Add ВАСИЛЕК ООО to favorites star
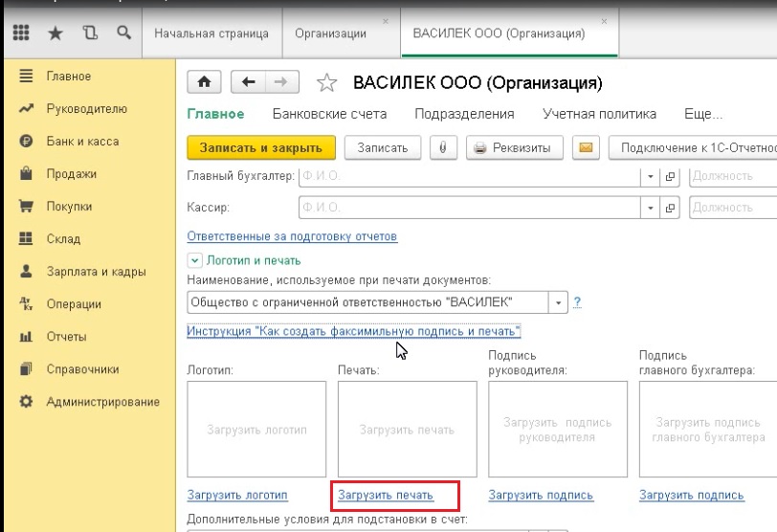Image resolution: width=777 pixels, height=532 pixels. (x=327, y=82)
